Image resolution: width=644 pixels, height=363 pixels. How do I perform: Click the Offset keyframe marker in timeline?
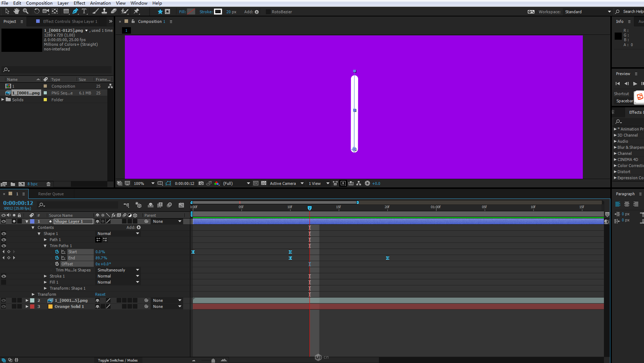click(309, 264)
